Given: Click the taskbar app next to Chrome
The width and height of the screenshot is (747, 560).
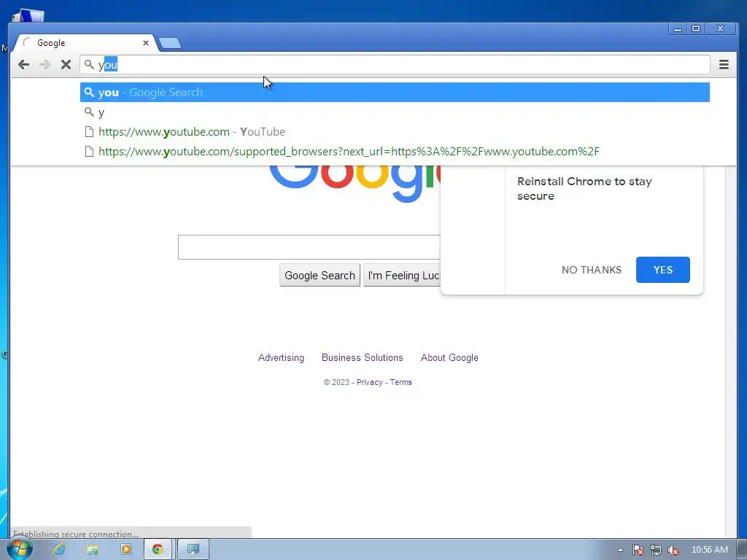Looking at the screenshot, I should pos(193,549).
